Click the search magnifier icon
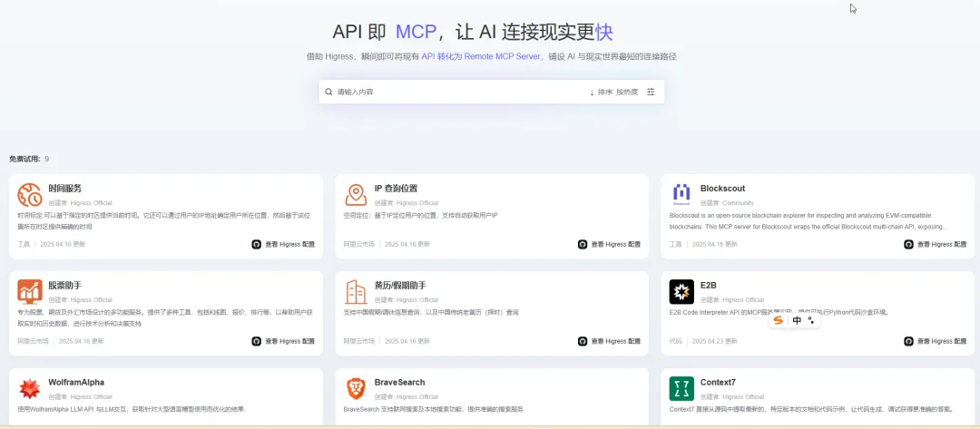Viewport: 980px width, 429px height. 328,92
